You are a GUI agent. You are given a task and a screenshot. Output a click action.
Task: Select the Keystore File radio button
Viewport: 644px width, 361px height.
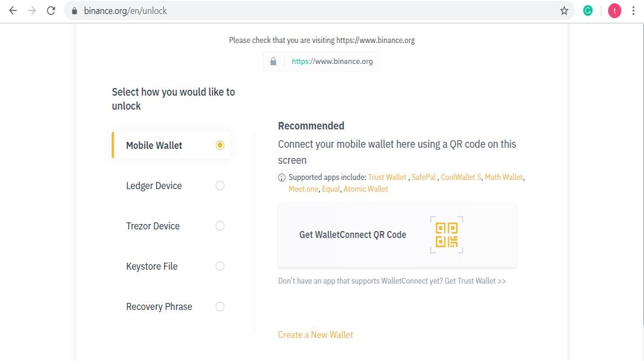pos(220,266)
